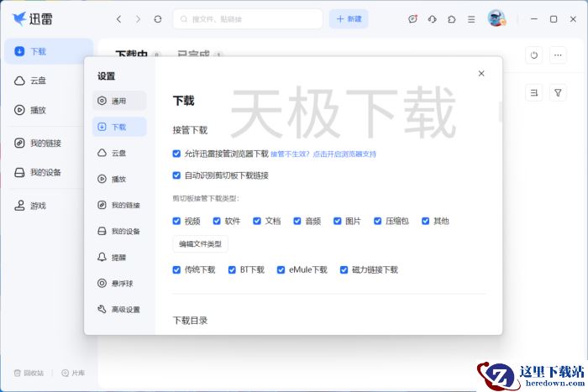Uncheck the 视频 file type
Image resolution: width=588 pixels, height=392 pixels.
(x=176, y=221)
